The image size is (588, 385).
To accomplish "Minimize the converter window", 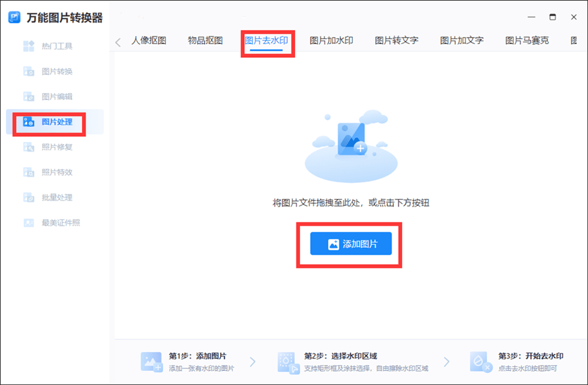I will click(532, 17).
